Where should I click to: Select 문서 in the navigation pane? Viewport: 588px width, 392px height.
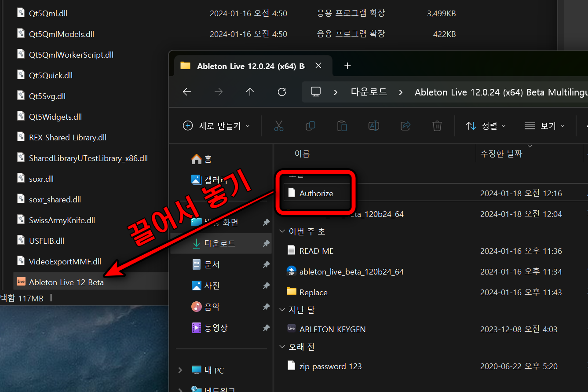point(206,264)
